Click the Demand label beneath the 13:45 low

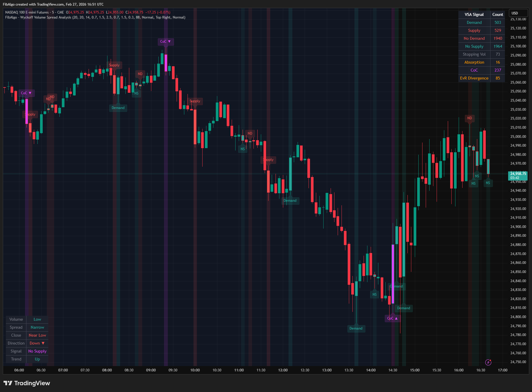tap(356, 328)
